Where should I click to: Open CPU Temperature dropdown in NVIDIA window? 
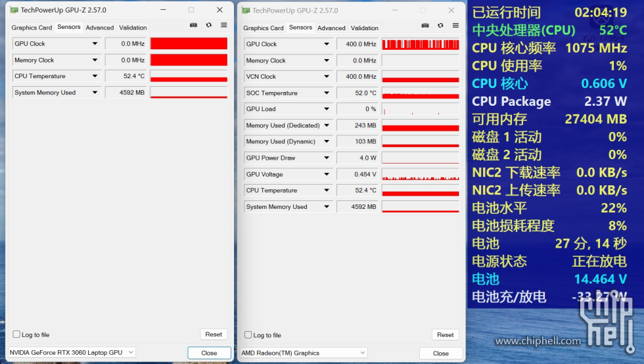click(x=95, y=76)
